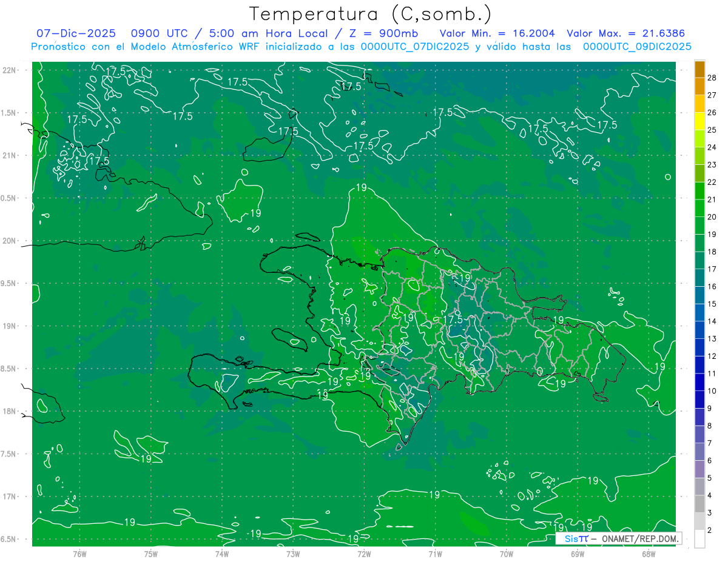Screen dimensions: 728x562
Task: Click the "Valor Max. = 21.6386" text
Action: (x=626, y=34)
